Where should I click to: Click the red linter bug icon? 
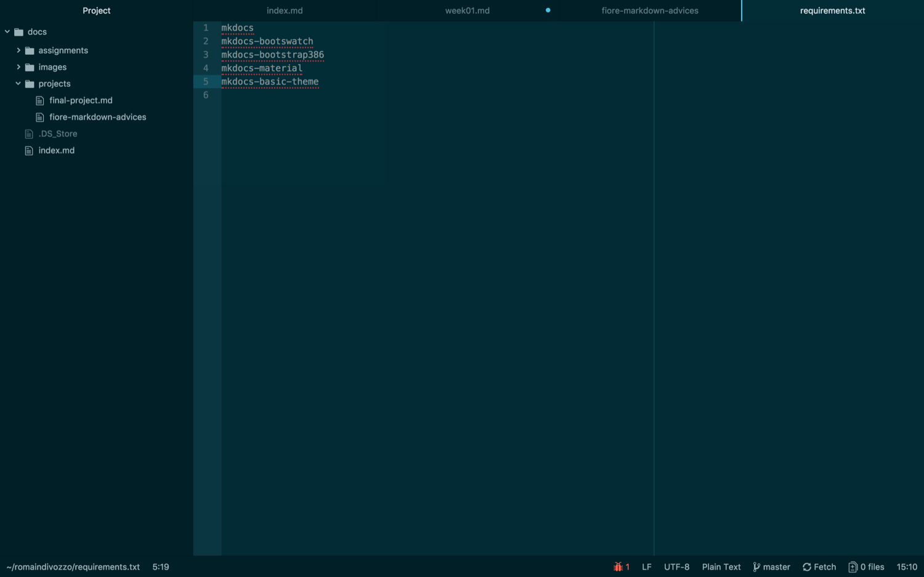pos(618,567)
